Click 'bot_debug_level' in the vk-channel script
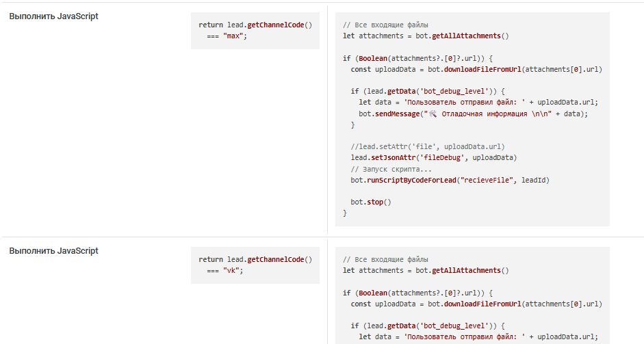This screenshot has width=644, height=344. [454, 326]
